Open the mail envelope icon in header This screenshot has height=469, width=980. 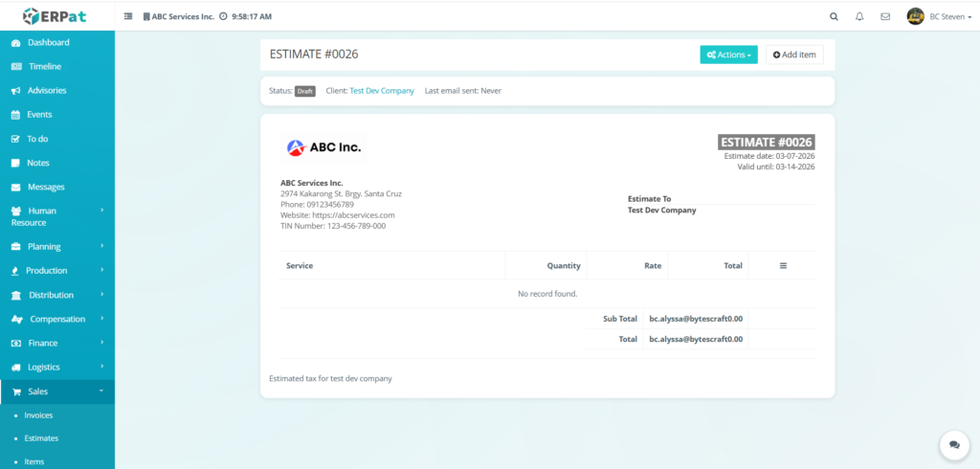coord(885,16)
